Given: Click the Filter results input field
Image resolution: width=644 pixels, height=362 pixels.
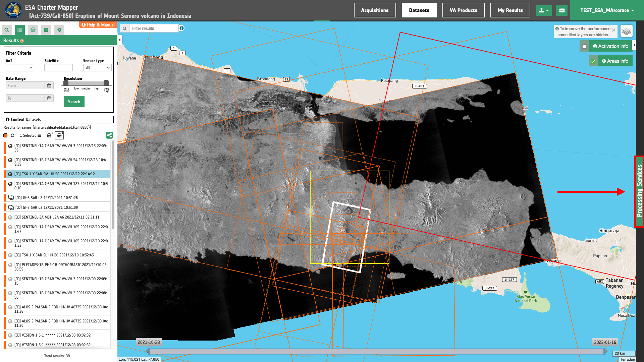Looking at the screenshot, I should (x=154, y=28).
